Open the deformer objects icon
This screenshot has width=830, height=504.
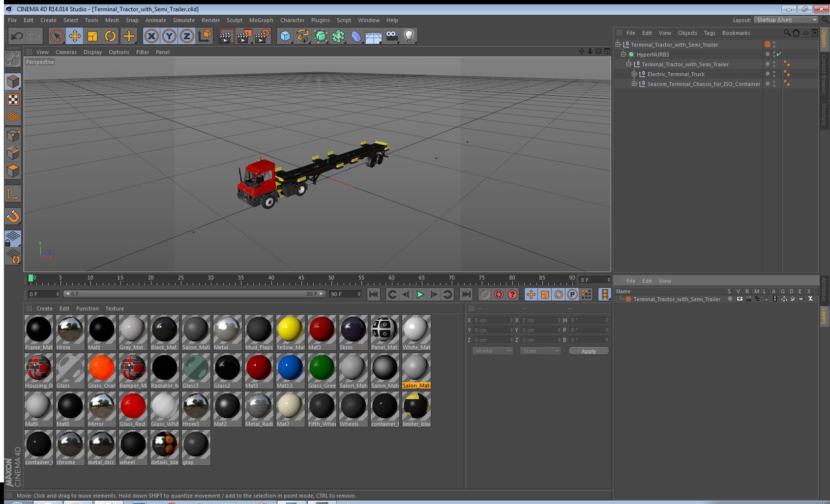(356, 36)
